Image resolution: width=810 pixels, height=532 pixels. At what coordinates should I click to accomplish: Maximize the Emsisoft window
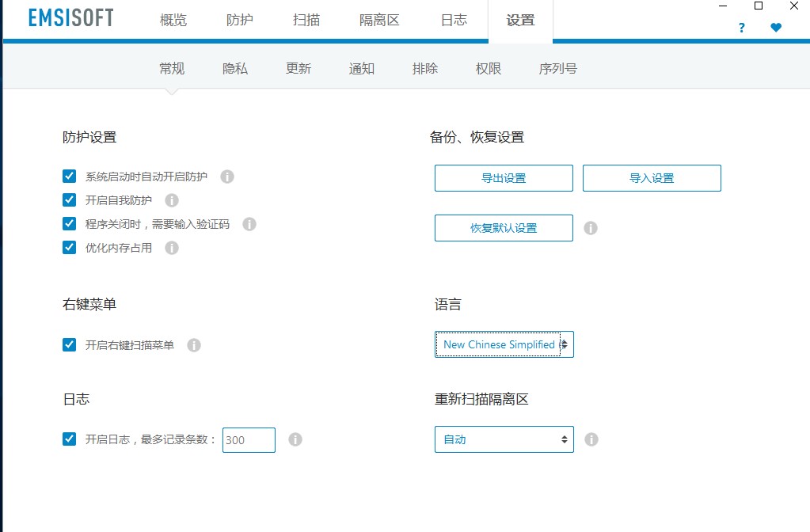coord(759,6)
